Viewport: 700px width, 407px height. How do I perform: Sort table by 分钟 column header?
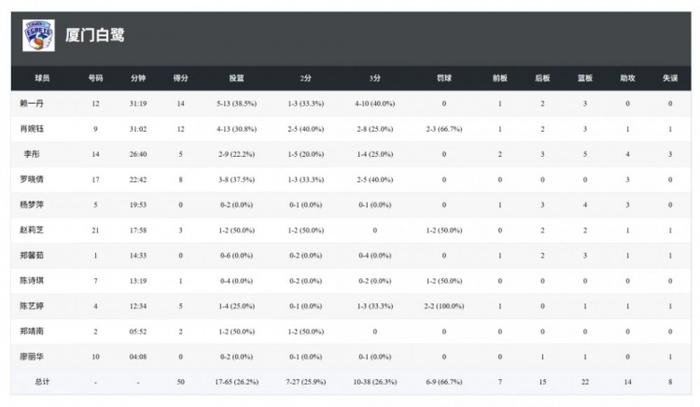138,78
